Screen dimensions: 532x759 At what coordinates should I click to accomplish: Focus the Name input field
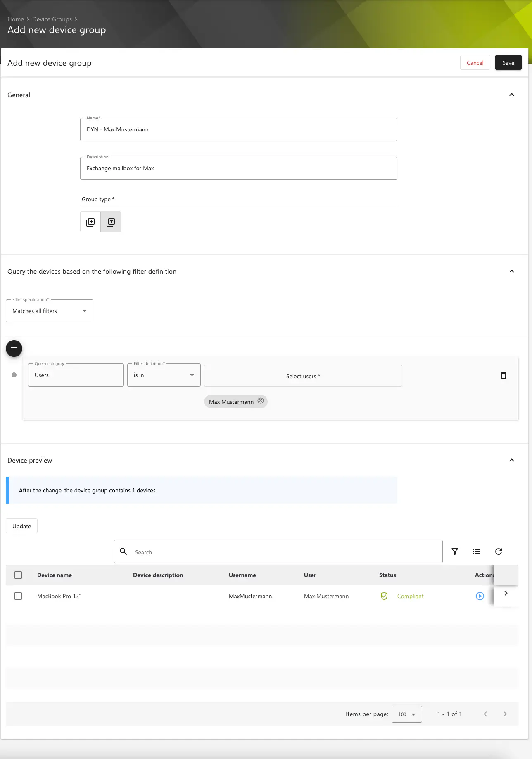pyautogui.click(x=239, y=129)
